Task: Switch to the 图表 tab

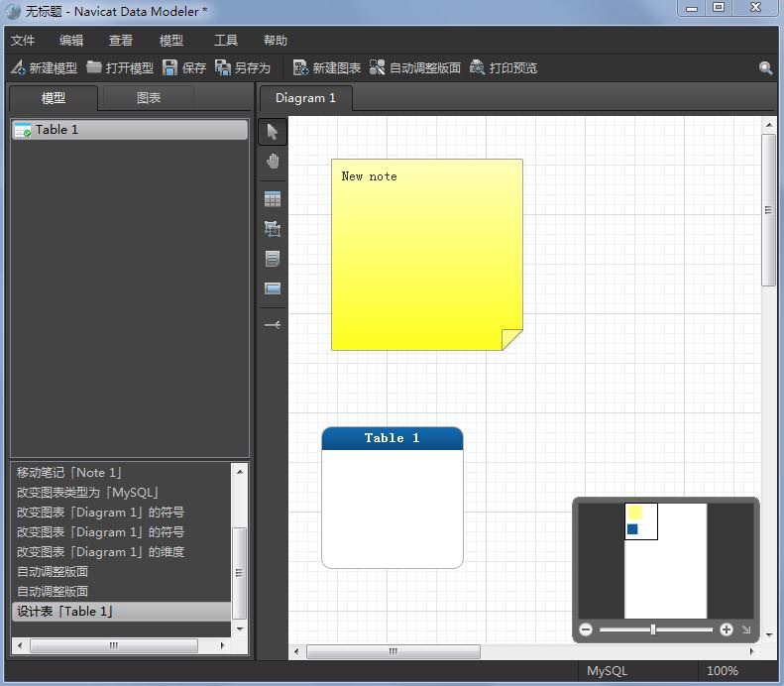Action: (149, 98)
